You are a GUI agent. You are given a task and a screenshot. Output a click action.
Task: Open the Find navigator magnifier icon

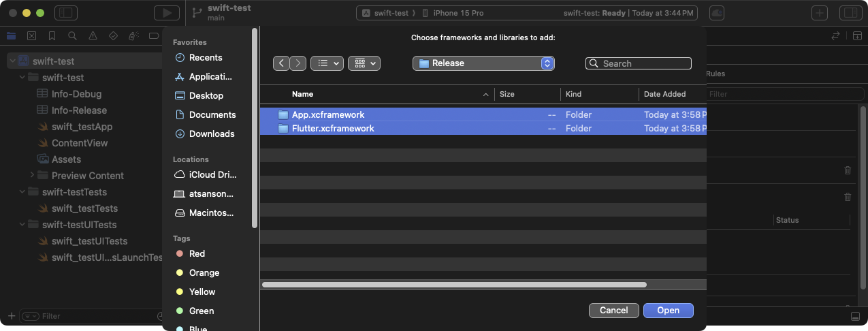coord(72,35)
